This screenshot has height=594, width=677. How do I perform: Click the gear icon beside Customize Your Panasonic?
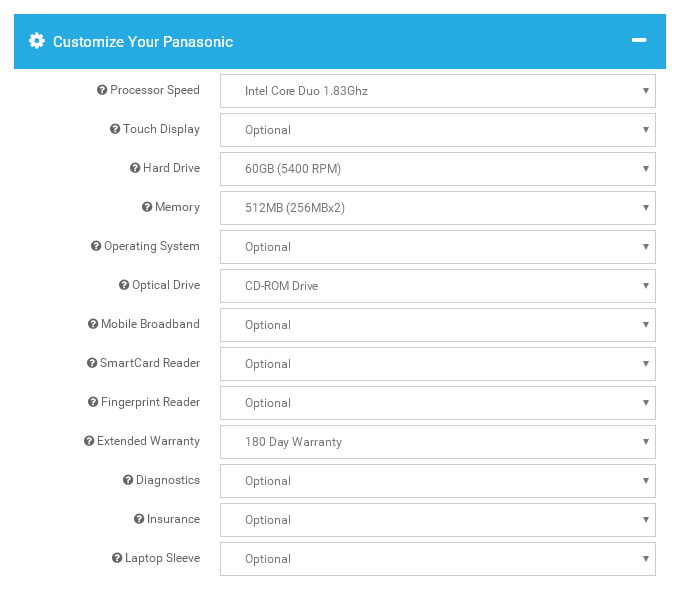pos(37,41)
